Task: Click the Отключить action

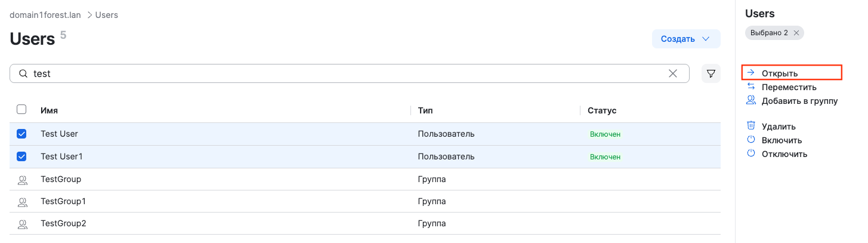Action: (784, 154)
